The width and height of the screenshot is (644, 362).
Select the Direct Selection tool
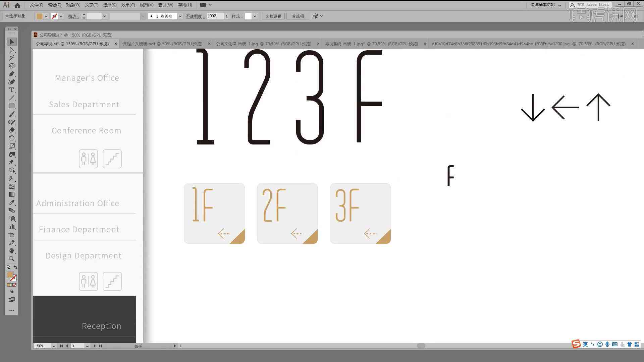(12, 50)
